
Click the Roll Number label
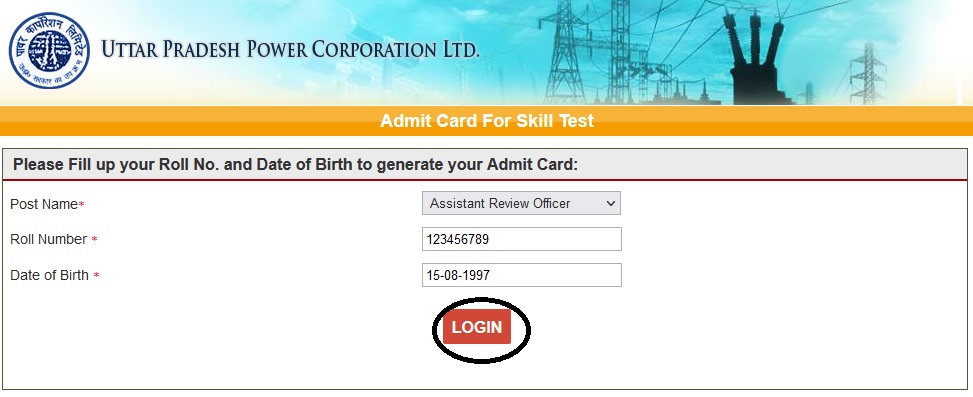[48, 239]
